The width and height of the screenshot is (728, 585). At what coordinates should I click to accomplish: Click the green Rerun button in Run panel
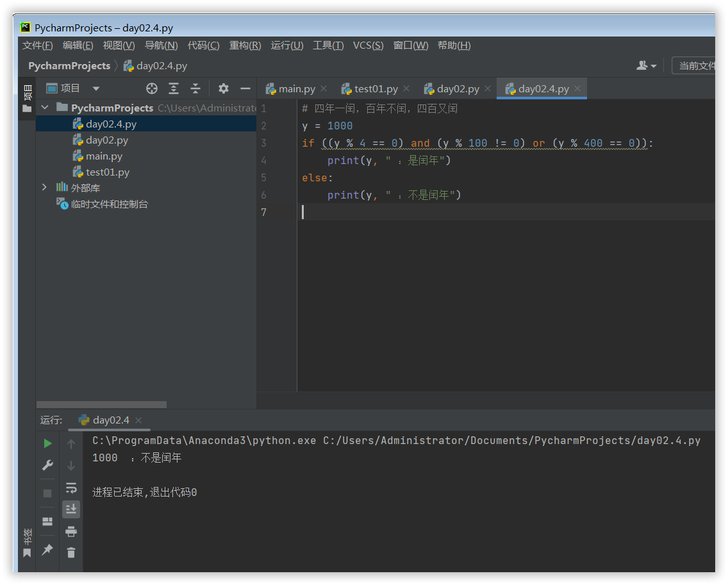pyautogui.click(x=47, y=443)
